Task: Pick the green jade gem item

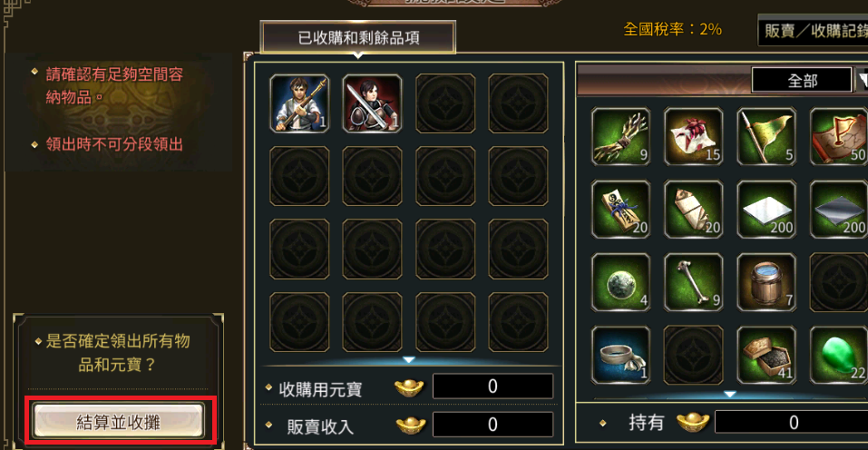Action: click(839, 355)
